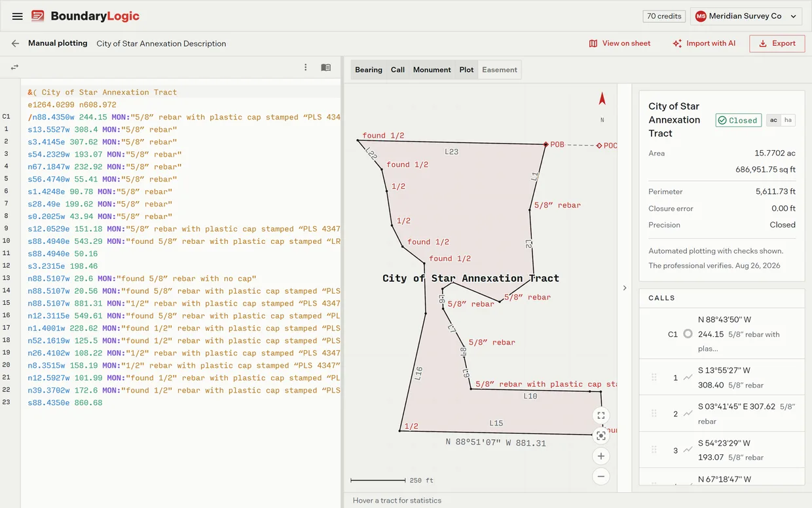
Task: Grab drag handle of call 1
Action: click(654, 377)
